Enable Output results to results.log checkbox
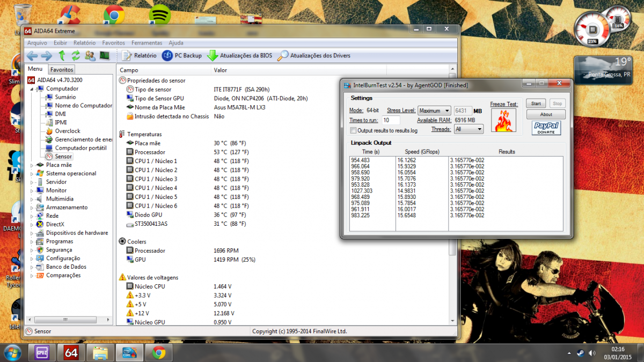The height and width of the screenshot is (362, 644). click(x=353, y=130)
